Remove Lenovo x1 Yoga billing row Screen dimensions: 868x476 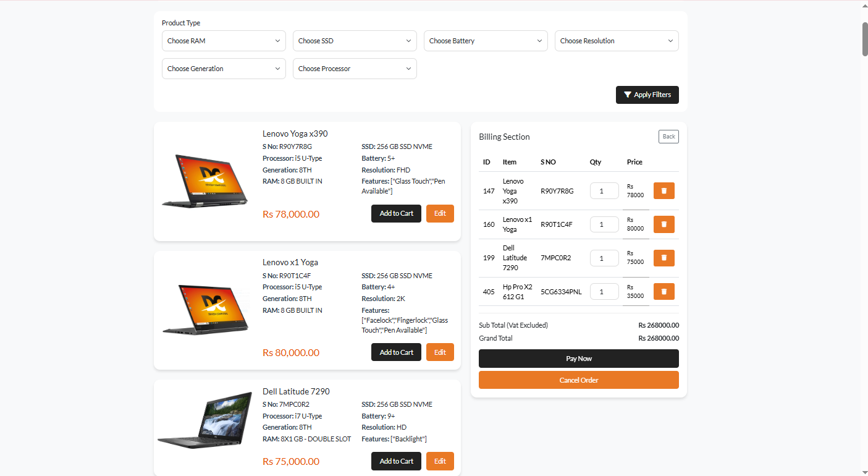pyautogui.click(x=664, y=224)
